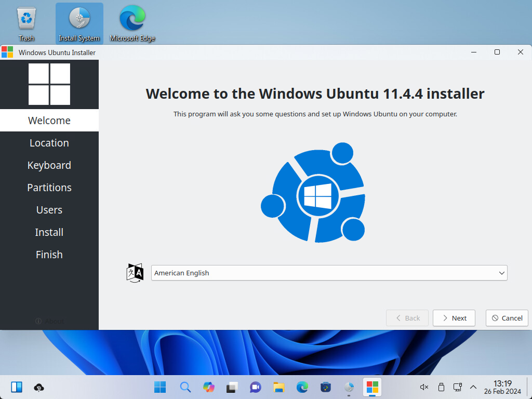The width and height of the screenshot is (532, 399).
Task: Click the language translation icon
Action: coord(135,273)
